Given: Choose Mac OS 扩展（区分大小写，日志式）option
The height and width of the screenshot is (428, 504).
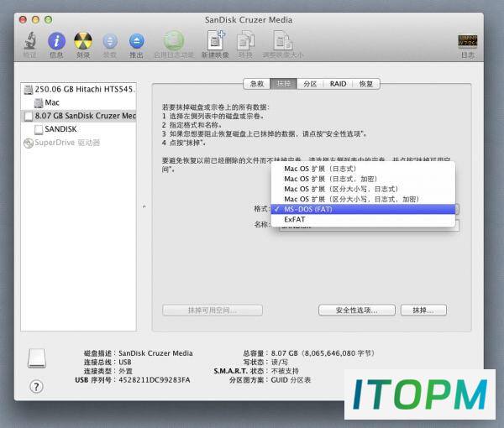Looking at the screenshot, I should click(x=363, y=189).
